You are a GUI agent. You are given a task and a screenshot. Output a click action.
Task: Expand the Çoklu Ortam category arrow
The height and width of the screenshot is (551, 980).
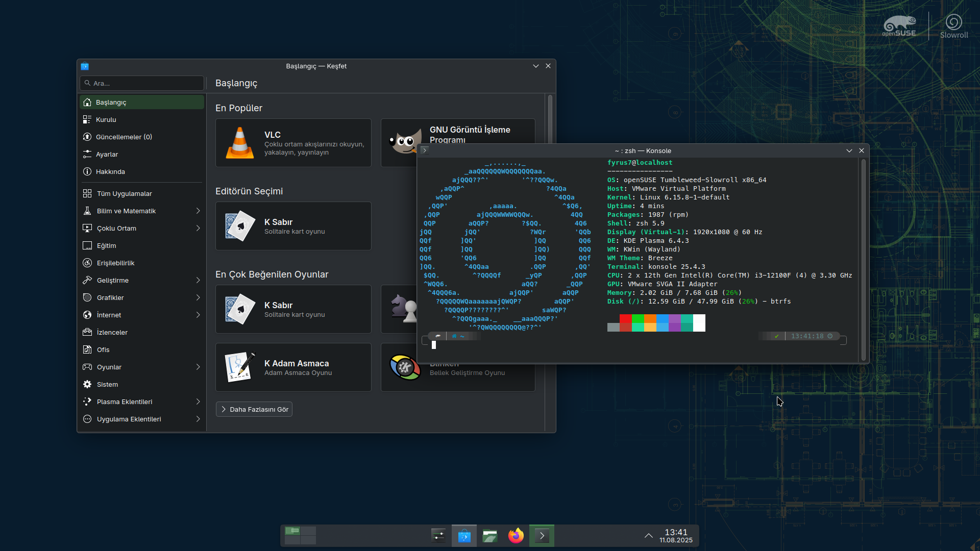click(x=198, y=228)
